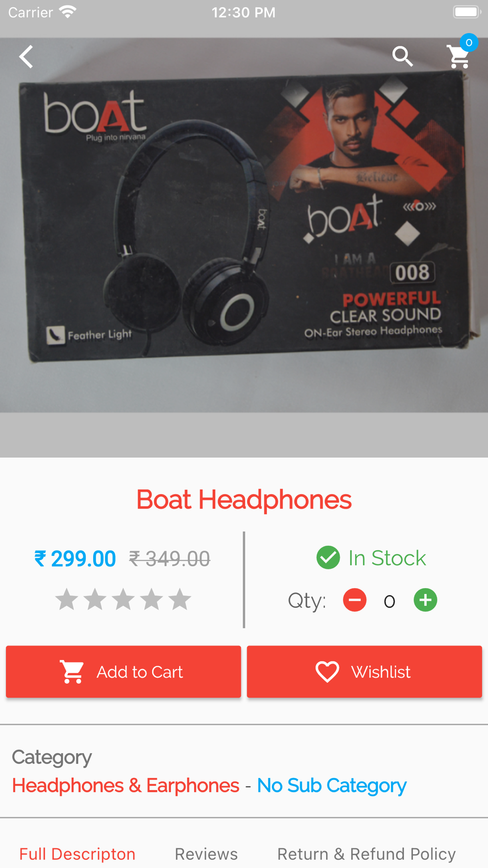
Task: Add to Cart button
Action: coord(123,672)
